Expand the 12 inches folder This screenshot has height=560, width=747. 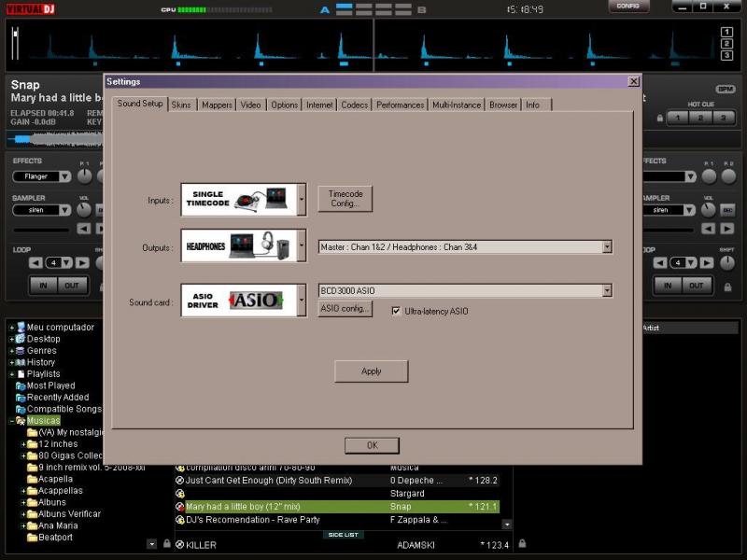[x=23, y=444]
